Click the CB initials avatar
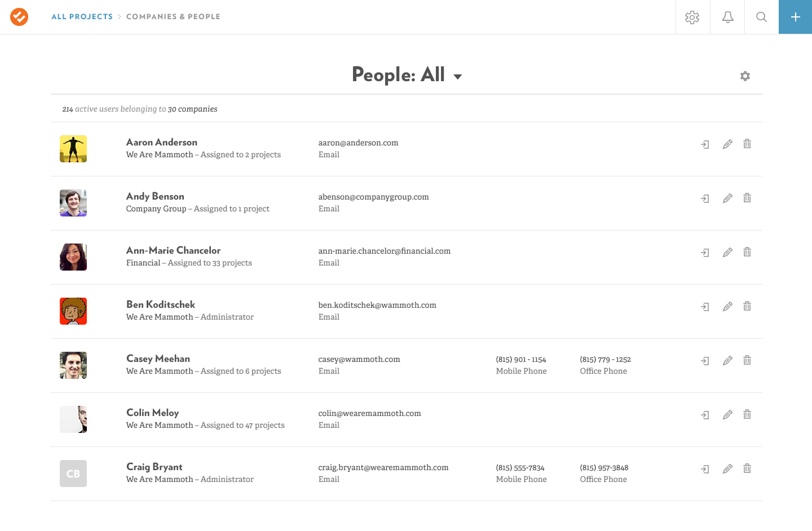This screenshot has height=531, width=812. click(73, 474)
